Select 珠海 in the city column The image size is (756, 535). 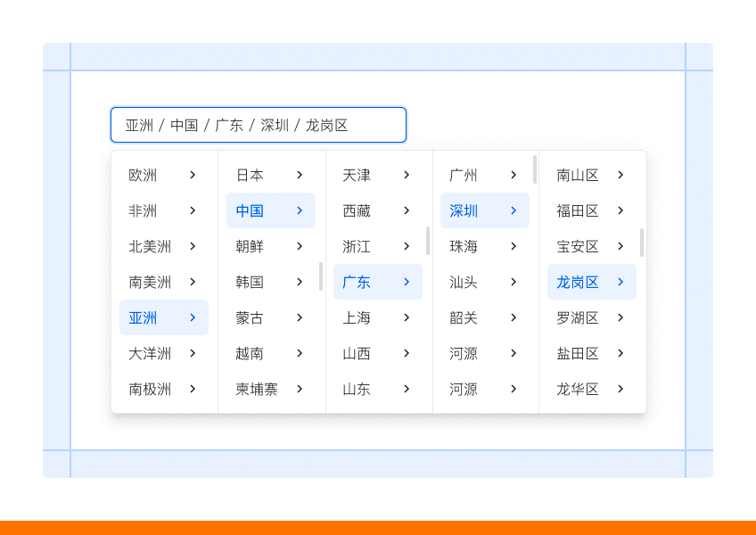point(464,246)
